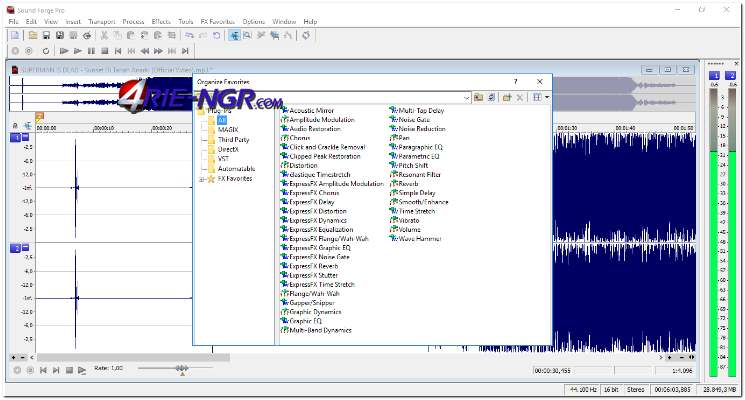Select the MAGIX folder in tree
This screenshot has height=400, width=745.
(x=228, y=130)
